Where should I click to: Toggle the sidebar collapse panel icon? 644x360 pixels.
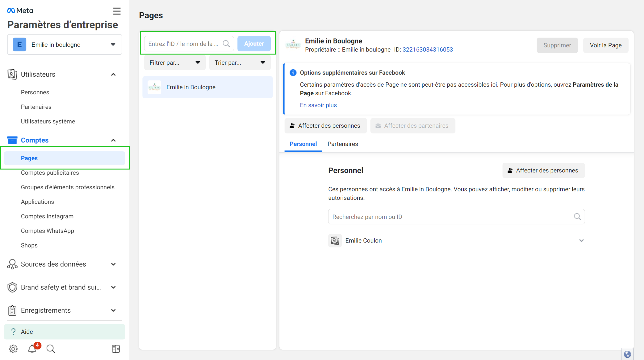pyautogui.click(x=116, y=349)
